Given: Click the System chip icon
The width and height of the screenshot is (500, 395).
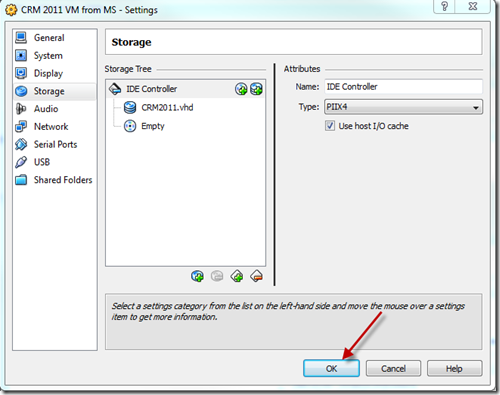Looking at the screenshot, I should pyautogui.click(x=21, y=56).
